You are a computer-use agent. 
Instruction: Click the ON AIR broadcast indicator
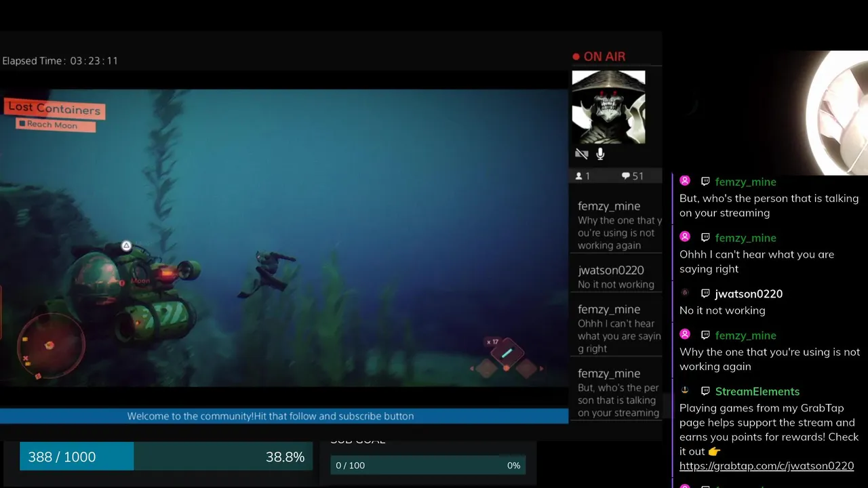599,57
